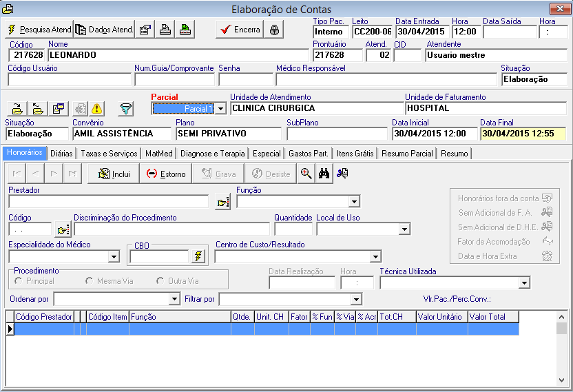Open Itens Grátis tab
This screenshot has width=573, height=392.
(x=355, y=154)
